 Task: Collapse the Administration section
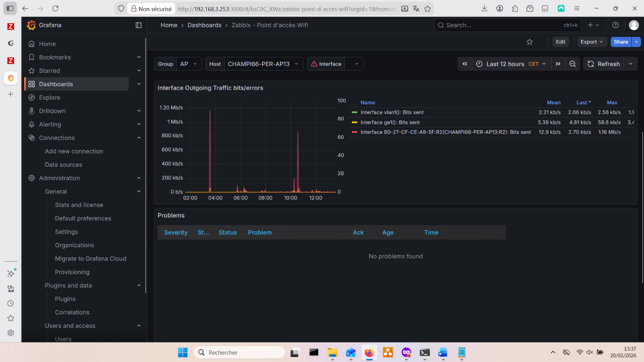point(139,178)
